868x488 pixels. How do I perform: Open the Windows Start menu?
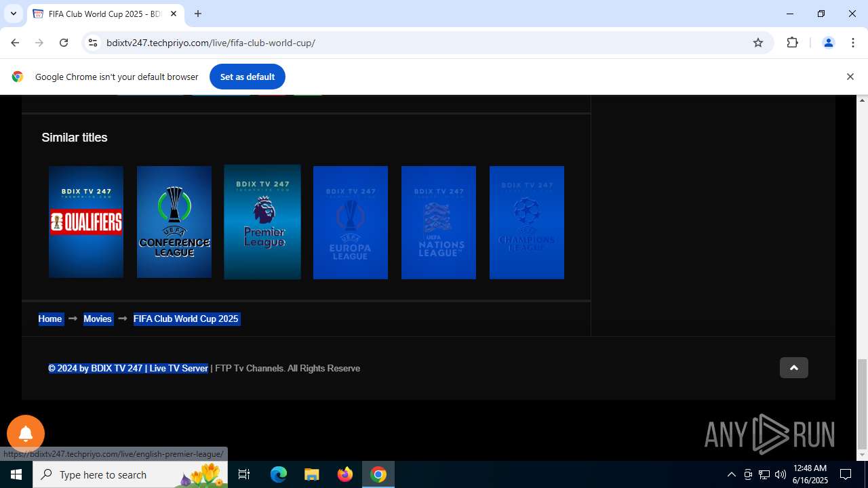(16, 474)
